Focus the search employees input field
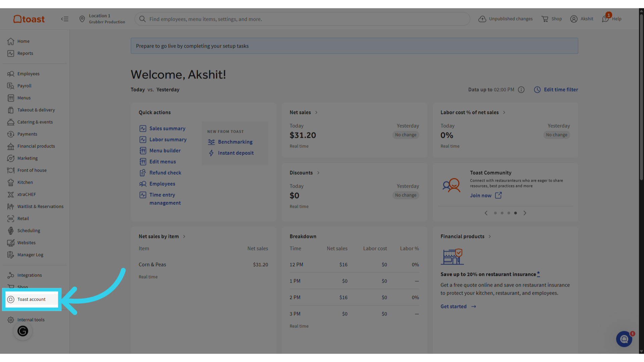 [x=302, y=19]
